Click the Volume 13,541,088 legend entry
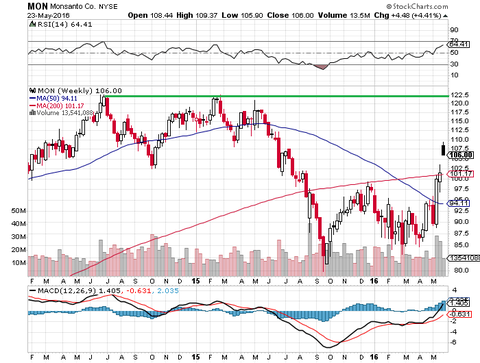 [x=61, y=113]
